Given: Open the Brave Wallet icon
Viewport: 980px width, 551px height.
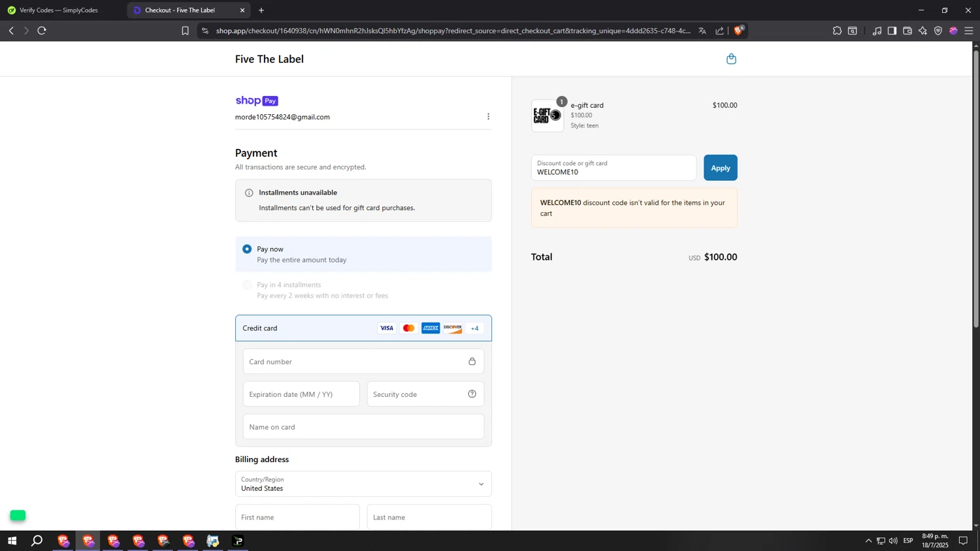Looking at the screenshot, I should 907,31.
